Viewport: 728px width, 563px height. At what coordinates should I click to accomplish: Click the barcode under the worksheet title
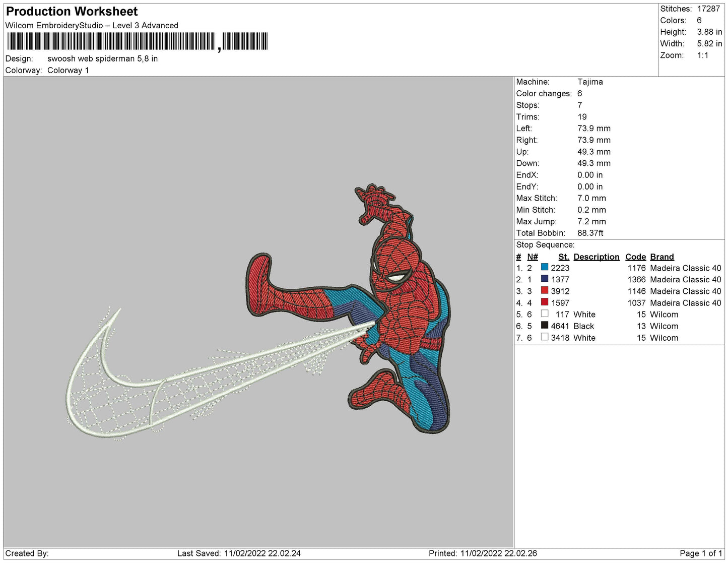pos(137,42)
